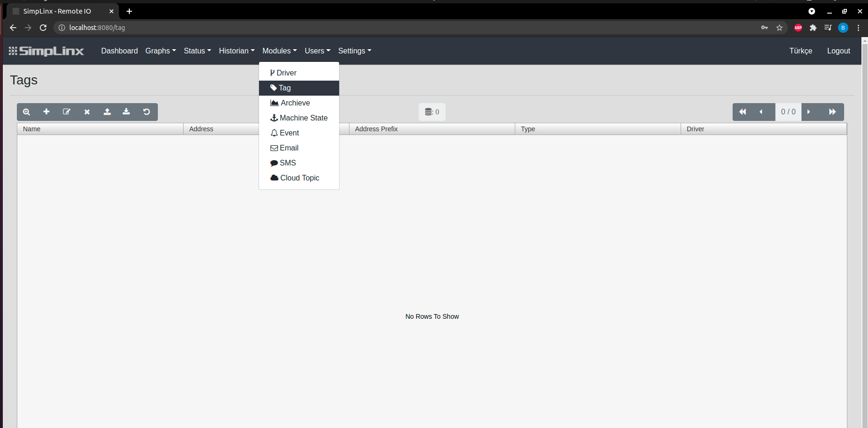Click the browser tab search chevron button
868x428 pixels.
[x=812, y=11]
